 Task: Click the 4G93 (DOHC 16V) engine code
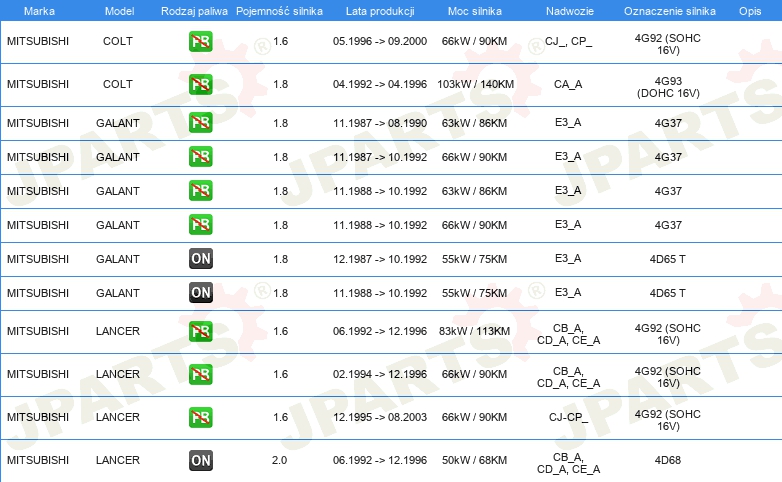coord(668,87)
